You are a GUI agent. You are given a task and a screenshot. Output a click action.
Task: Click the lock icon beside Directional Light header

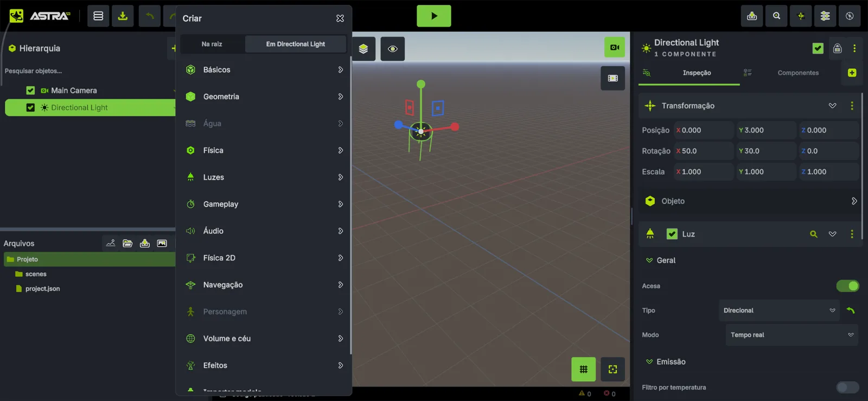point(838,48)
